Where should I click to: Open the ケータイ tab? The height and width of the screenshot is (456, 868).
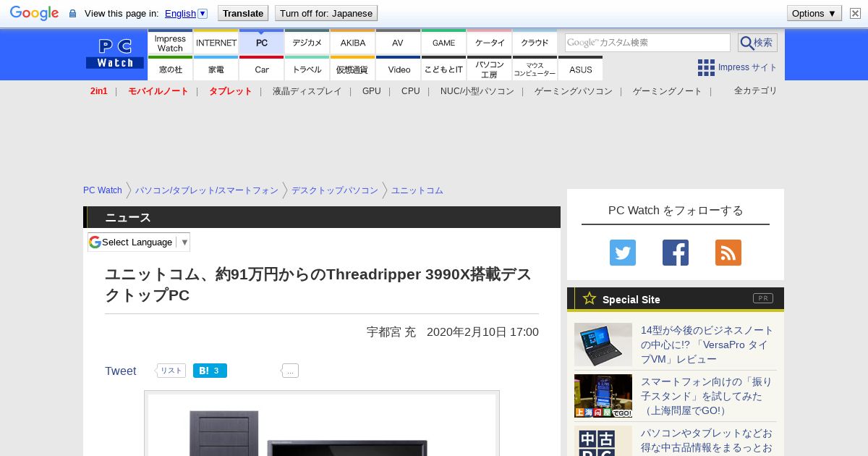pyautogui.click(x=490, y=43)
